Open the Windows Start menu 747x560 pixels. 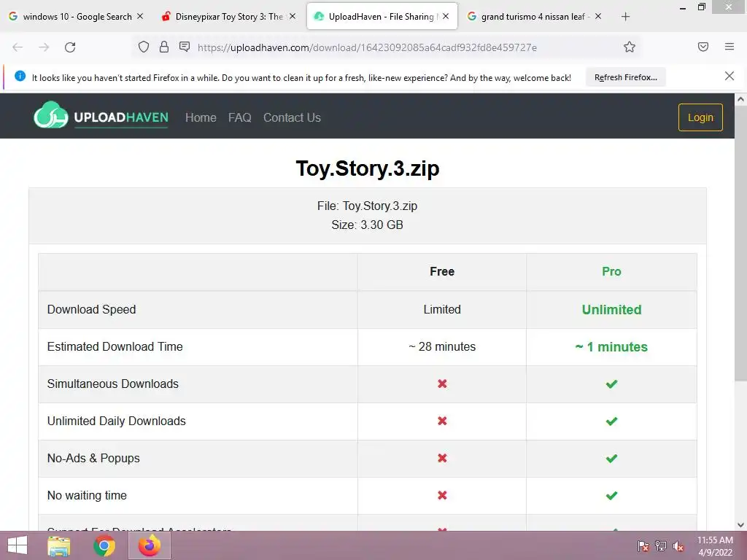(18, 545)
